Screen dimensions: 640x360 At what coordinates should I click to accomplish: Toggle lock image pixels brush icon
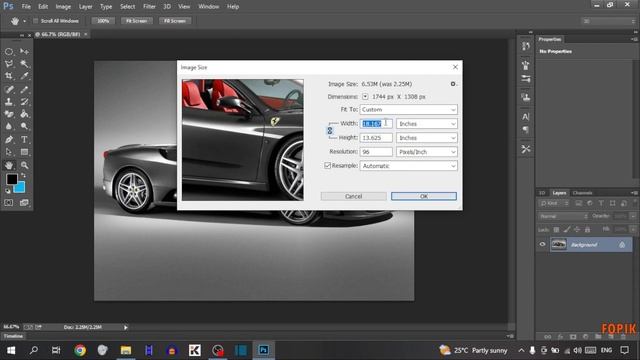[x=567, y=230]
